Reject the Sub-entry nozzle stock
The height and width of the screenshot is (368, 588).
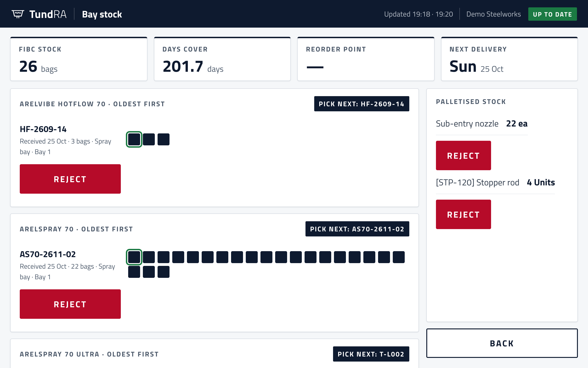click(463, 155)
